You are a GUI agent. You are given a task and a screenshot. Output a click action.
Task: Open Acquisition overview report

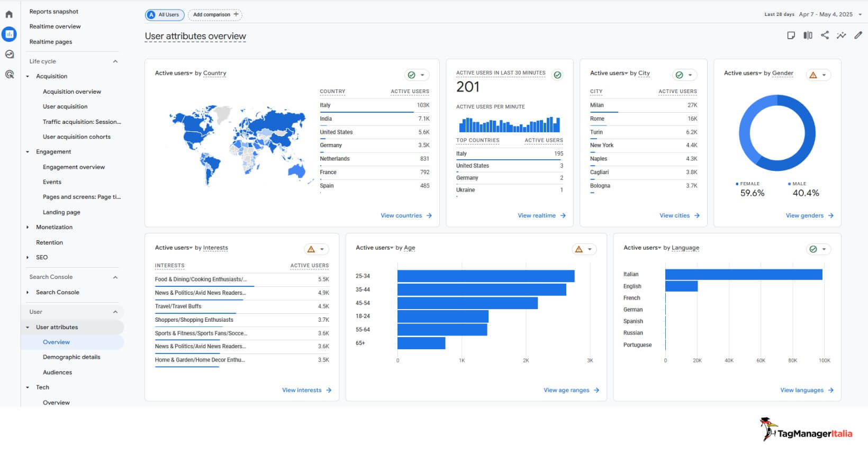pyautogui.click(x=72, y=92)
